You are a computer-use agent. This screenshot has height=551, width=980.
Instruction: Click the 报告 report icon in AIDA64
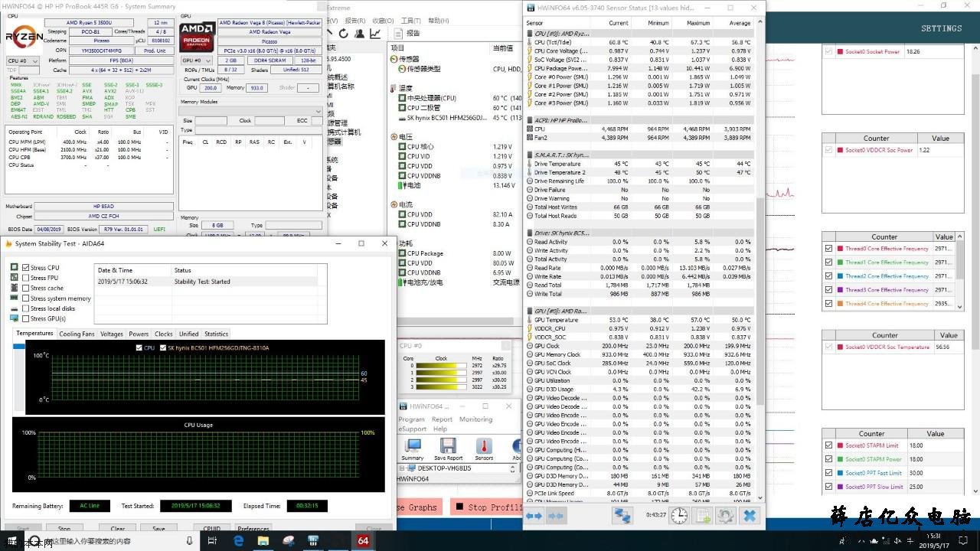[399, 34]
